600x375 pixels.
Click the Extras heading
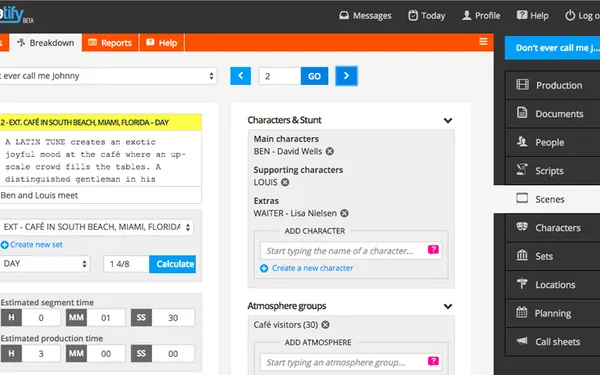[266, 201]
